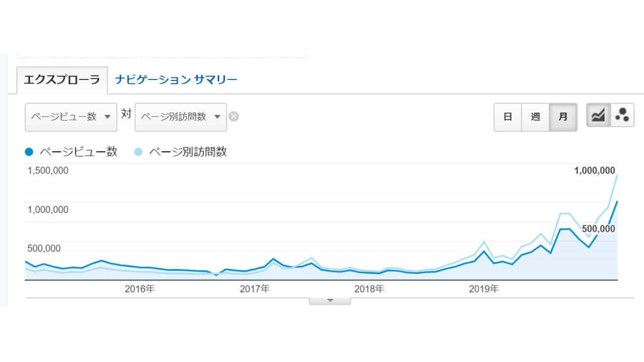The image size is (644, 362).
Task: Click the ページビュー数 legend text label
Action: coord(78,152)
